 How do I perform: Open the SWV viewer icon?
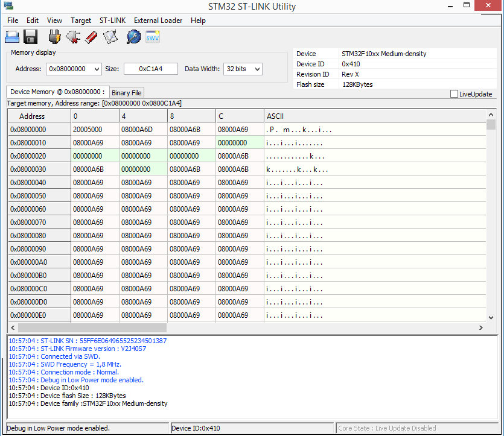coord(153,37)
